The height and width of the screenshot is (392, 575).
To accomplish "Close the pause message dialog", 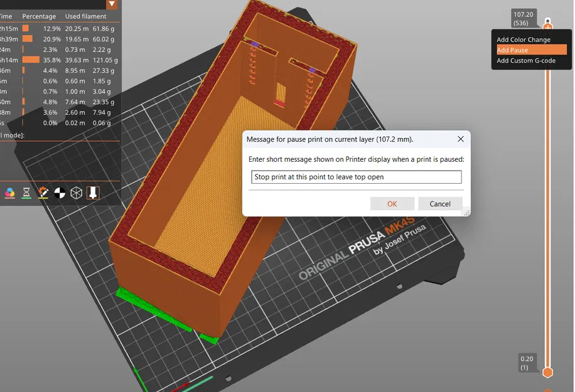I will [x=461, y=139].
